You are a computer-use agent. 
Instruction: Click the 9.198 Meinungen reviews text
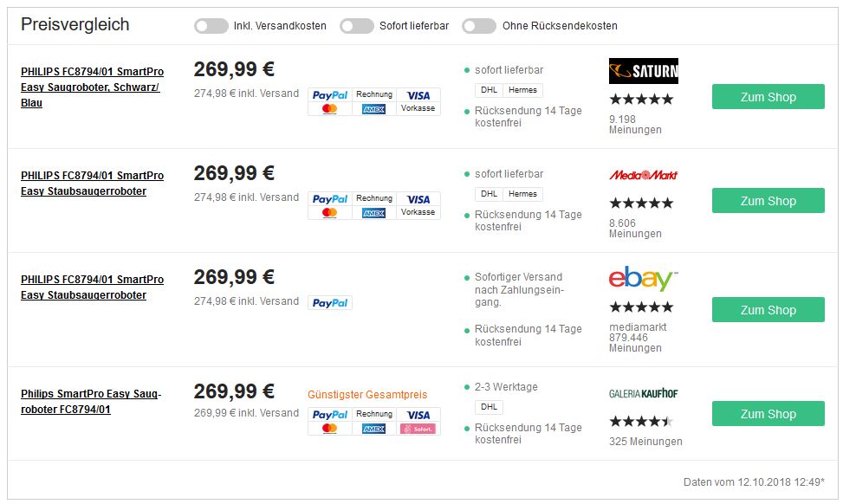635,124
